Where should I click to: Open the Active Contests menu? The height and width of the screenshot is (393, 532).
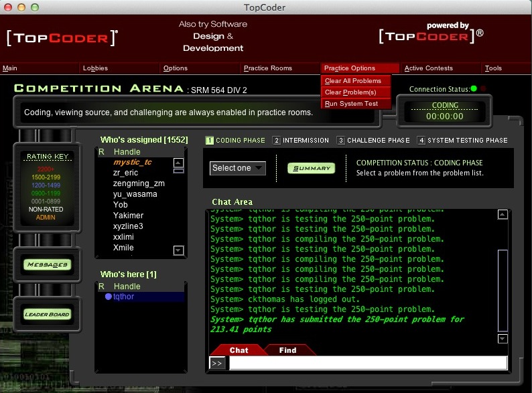pos(428,68)
